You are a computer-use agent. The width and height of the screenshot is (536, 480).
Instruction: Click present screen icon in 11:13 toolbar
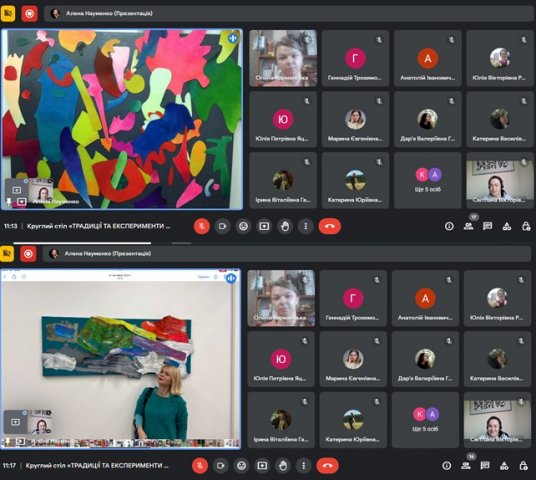coord(264,226)
